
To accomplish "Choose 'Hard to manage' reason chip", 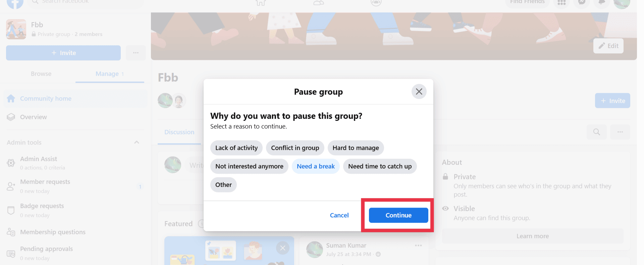I will point(356,148).
